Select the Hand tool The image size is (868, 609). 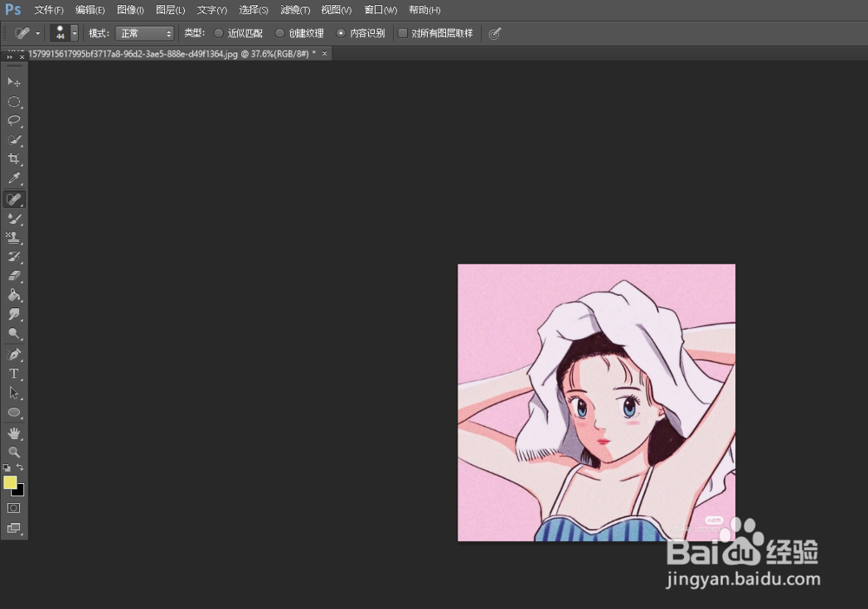(14, 433)
